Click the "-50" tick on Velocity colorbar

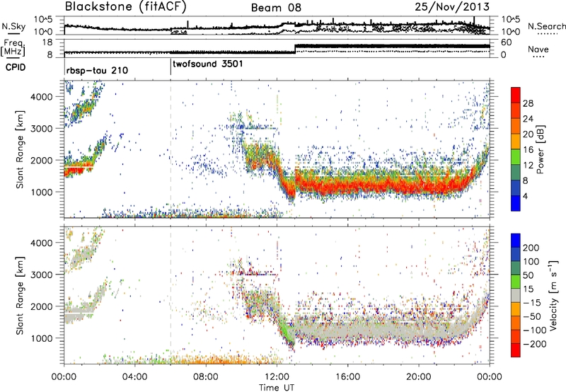(x=531, y=316)
